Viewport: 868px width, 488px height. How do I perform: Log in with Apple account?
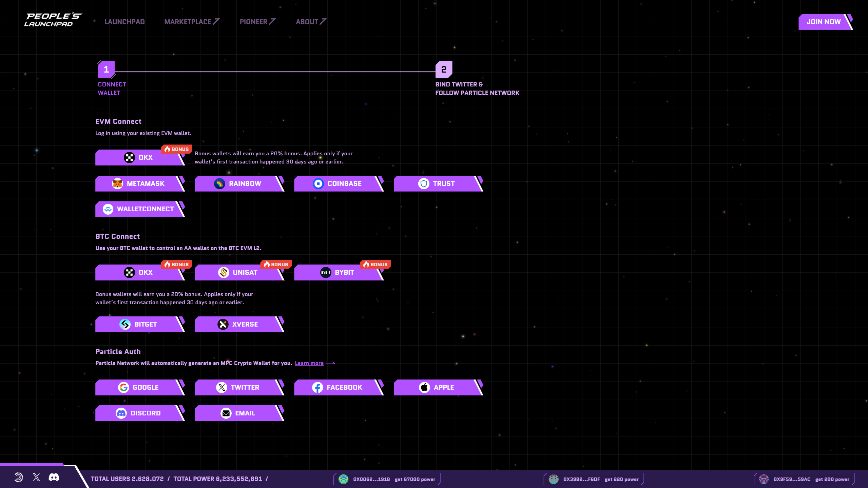[437, 387]
